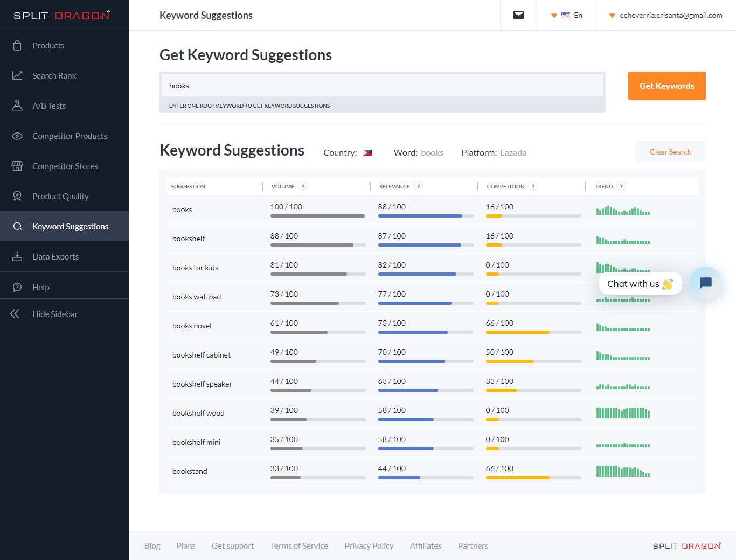Click the Products bag icon in sidebar
This screenshot has height=560, width=736.
[17, 45]
